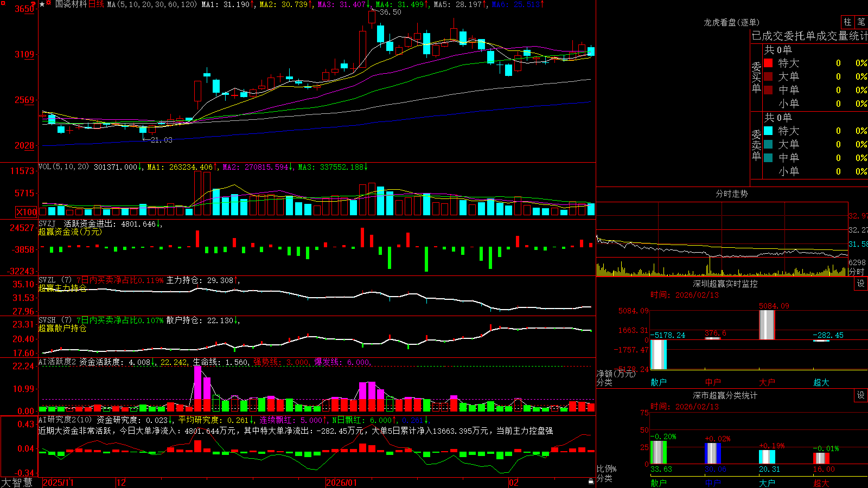Click the red question mark icon

tap(34, 4)
